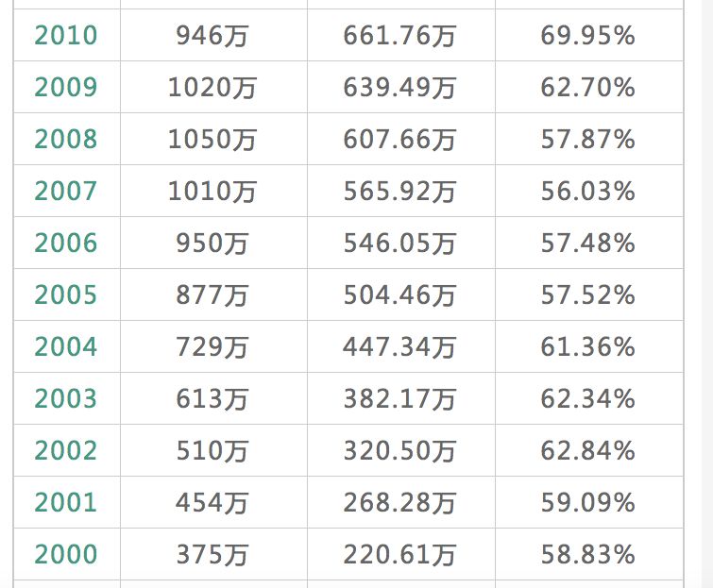
Task: Click the 69.95% percentage cell
Action: coord(587,36)
